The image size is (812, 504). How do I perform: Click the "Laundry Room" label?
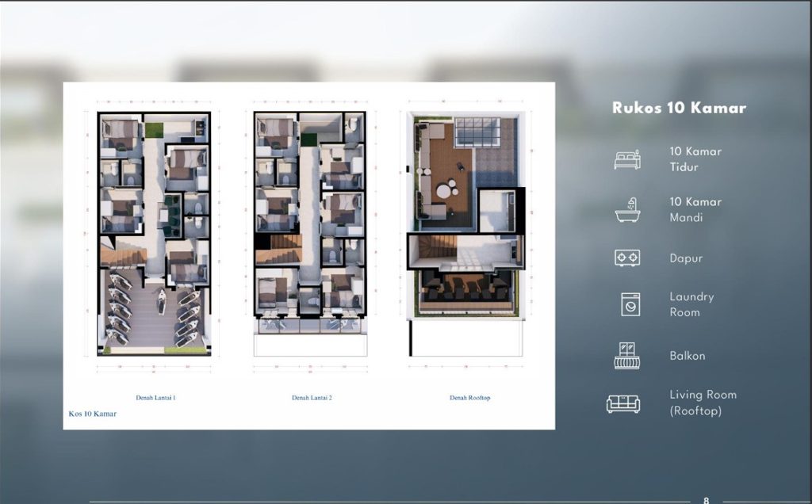[691, 304]
